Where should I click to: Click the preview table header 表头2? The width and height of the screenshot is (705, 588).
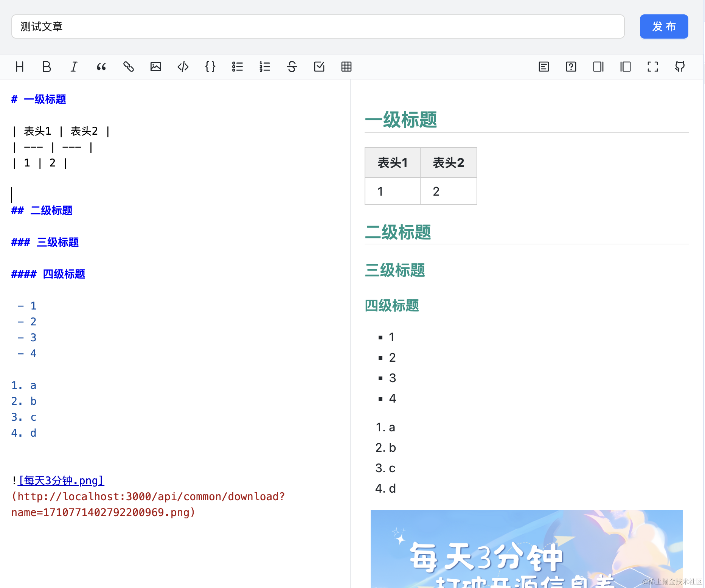pos(449,163)
